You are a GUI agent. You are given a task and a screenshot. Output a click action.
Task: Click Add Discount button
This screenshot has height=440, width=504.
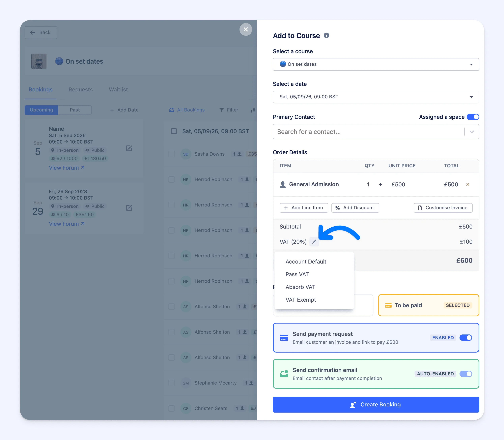[x=355, y=208]
